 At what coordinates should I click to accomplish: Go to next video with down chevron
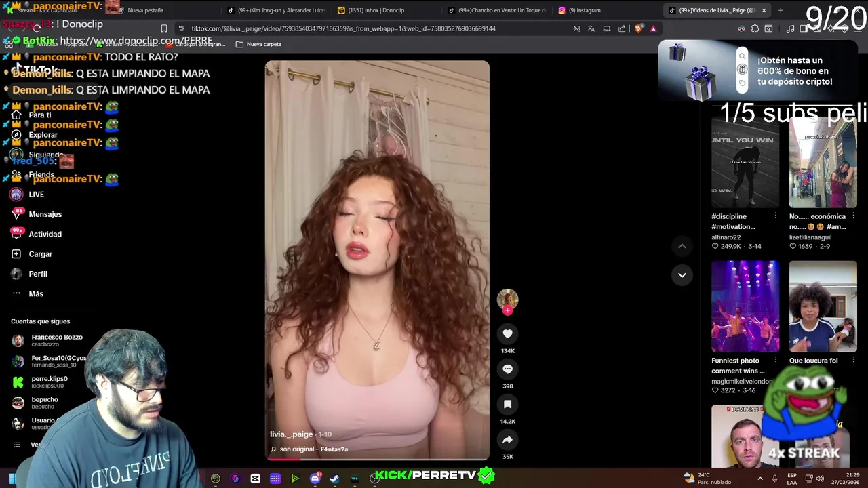tap(682, 275)
